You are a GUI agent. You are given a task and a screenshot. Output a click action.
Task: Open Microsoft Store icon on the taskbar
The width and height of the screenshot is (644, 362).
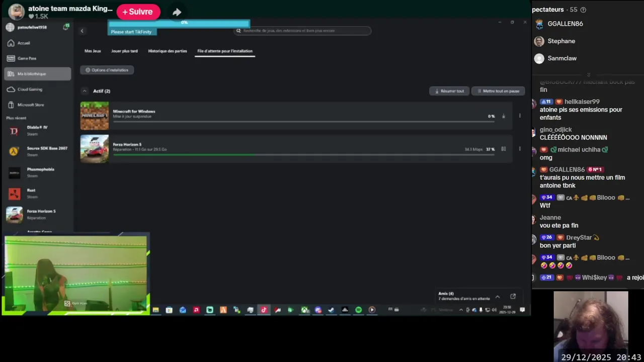[x=169, y=310]
